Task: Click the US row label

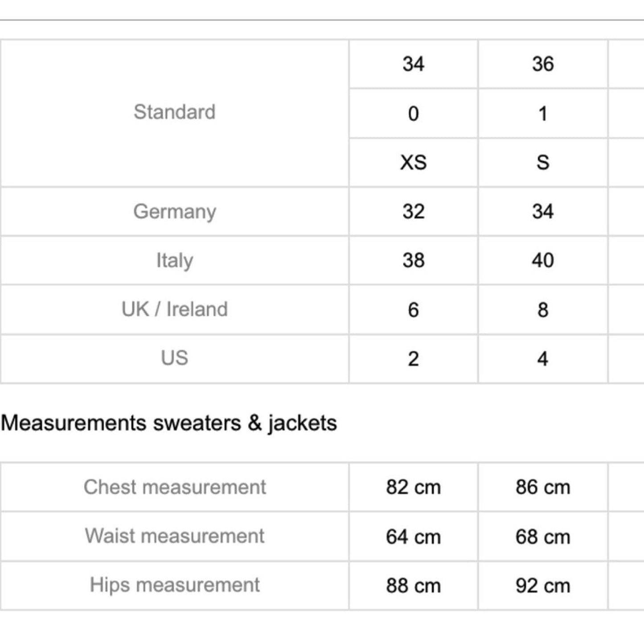Action: 174,358
